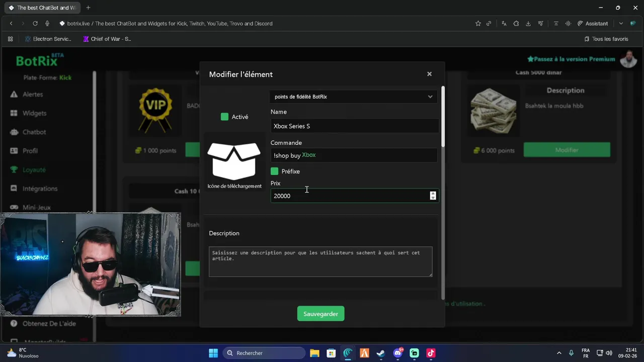Screen dimensions: 644x362
Task: Toggle the Préfixe checkbox
Action: 274,171
